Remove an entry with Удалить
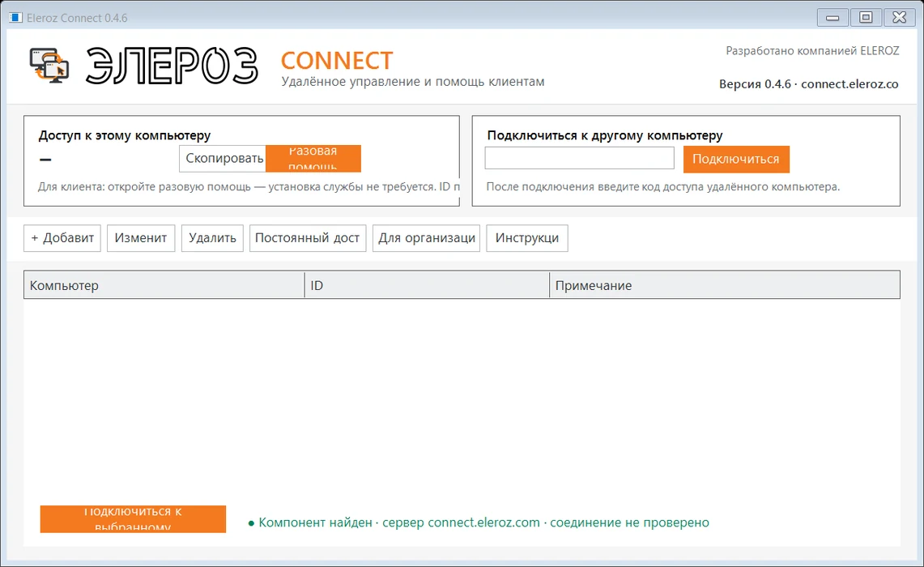924x567 pixels. click(212, 238)
